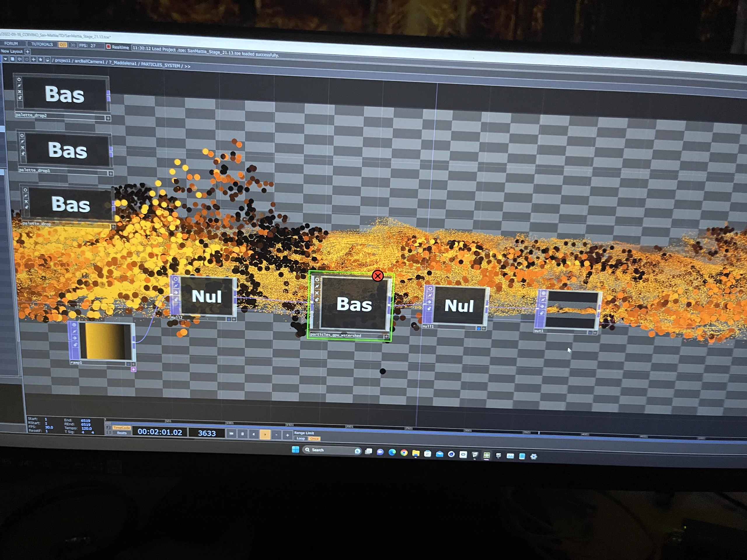The width and height of the screenshot is (747, 560).
Task: Click PARTICLES_SYSTEM in the network path
Action: (x=160, y=65)
